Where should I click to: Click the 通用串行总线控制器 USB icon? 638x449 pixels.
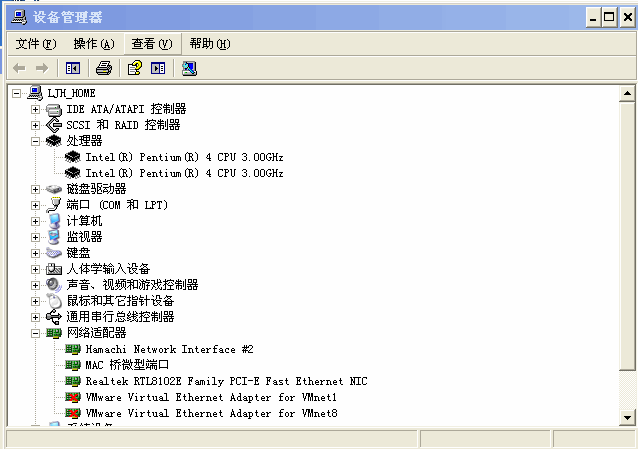pyautogui.click(x=54, y=317)
